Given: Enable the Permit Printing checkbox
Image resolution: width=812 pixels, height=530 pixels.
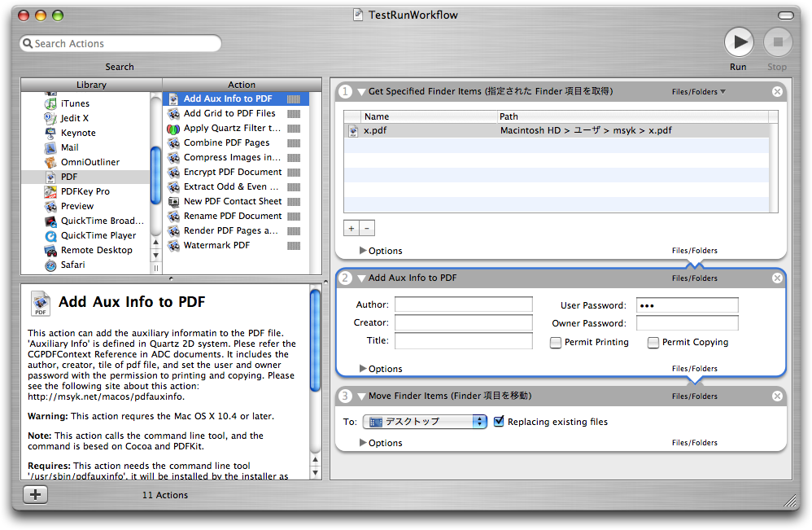Looking at the screenshot, I should point(556,343).
